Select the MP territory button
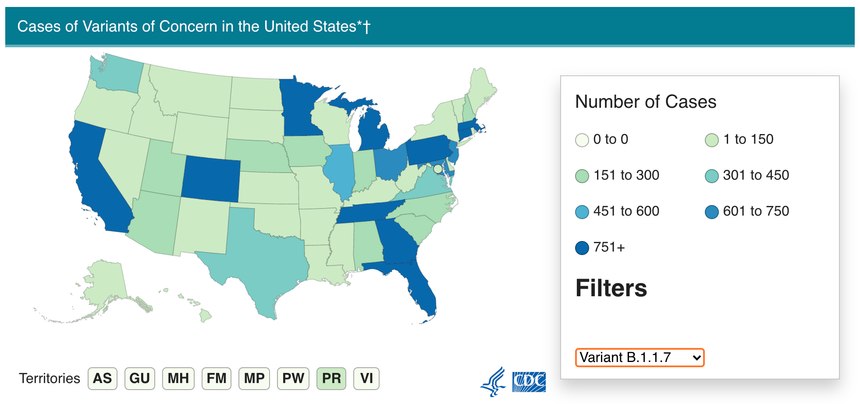 pos(254,379)
